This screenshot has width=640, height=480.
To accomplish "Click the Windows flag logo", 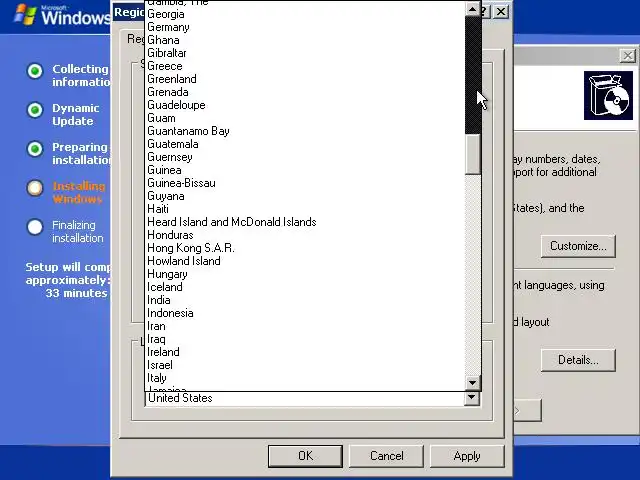I will pyautogui.click(x=25, y=14).
